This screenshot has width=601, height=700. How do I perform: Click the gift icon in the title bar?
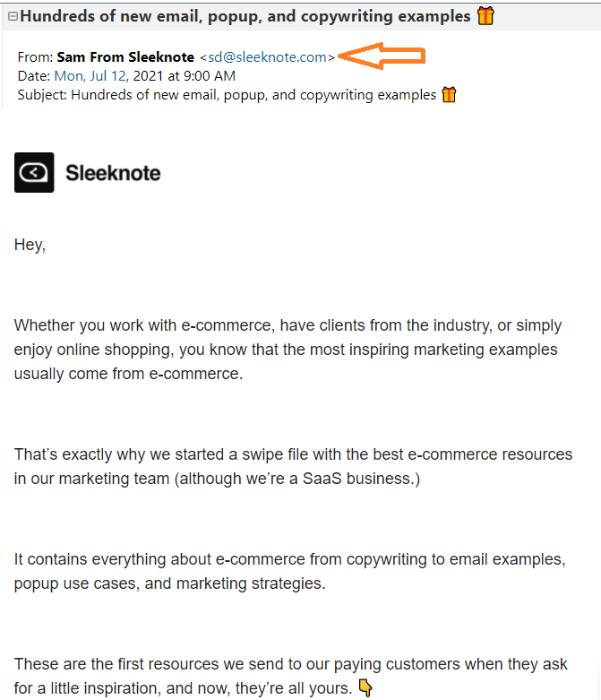click(485, 16)
